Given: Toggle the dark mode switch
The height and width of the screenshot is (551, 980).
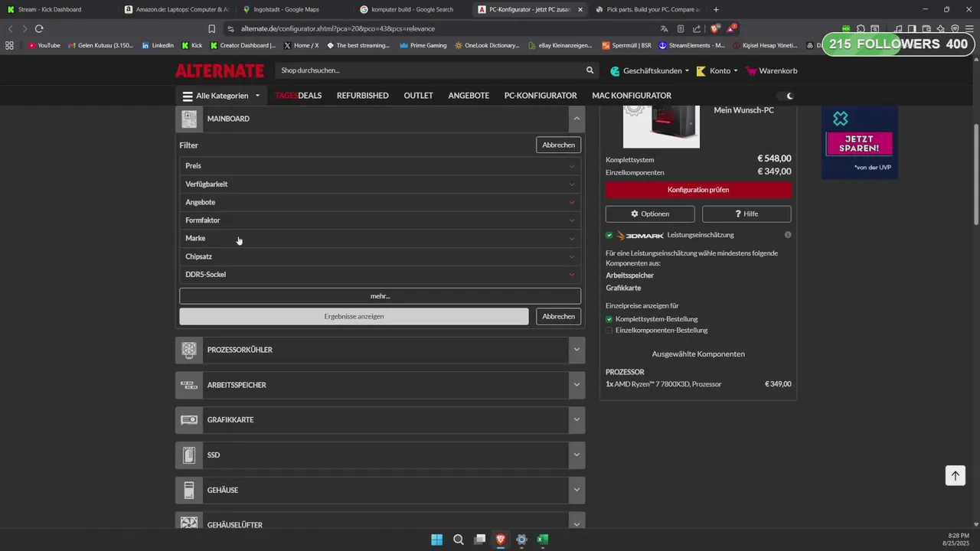Looking at the screenshot, I should coord(786,96).
